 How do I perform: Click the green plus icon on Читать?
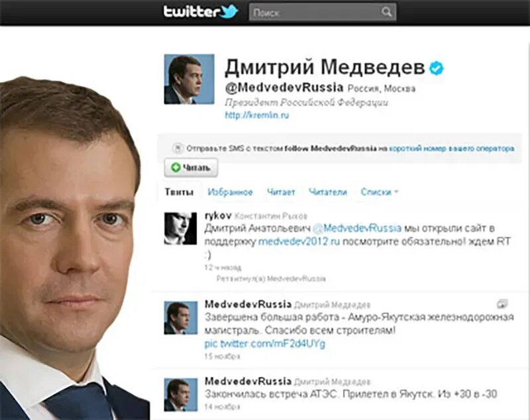click(x=176, y=167)
